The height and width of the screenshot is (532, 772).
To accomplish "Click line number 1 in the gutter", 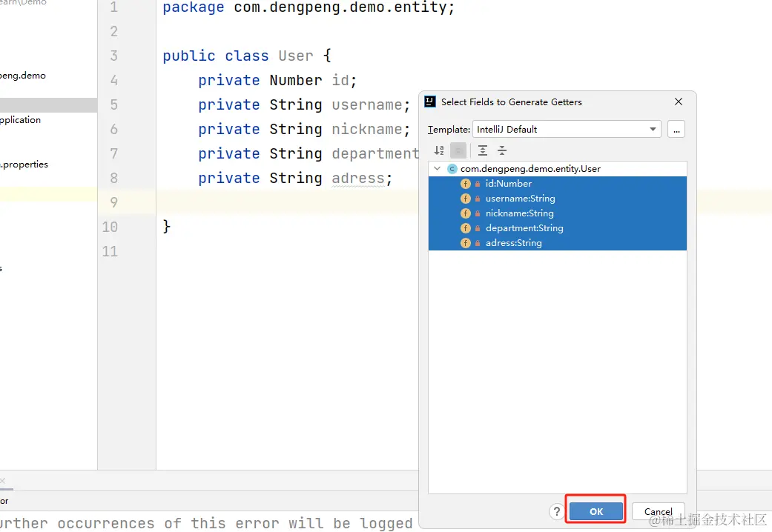I will (x=114, y=7).
